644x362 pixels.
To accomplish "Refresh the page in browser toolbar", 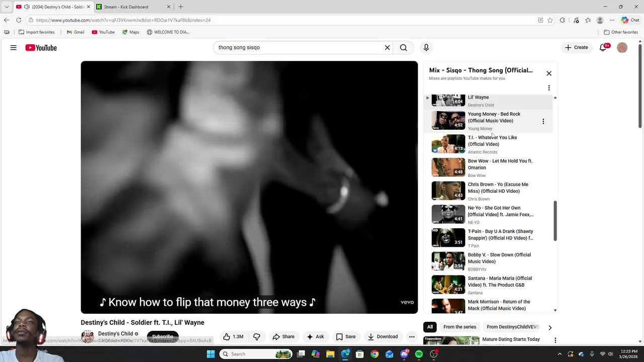I will pyautogui.click(x=19, y=20).
